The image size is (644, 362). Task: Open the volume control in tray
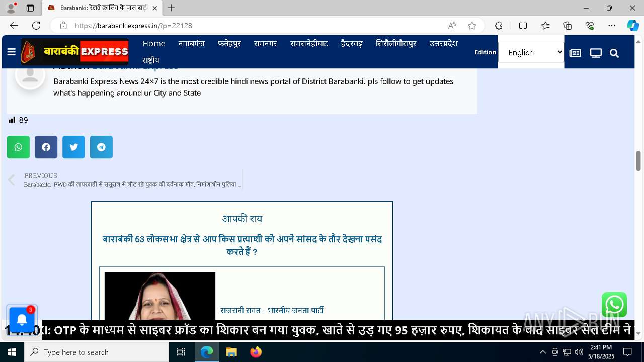tap(579, 352)
